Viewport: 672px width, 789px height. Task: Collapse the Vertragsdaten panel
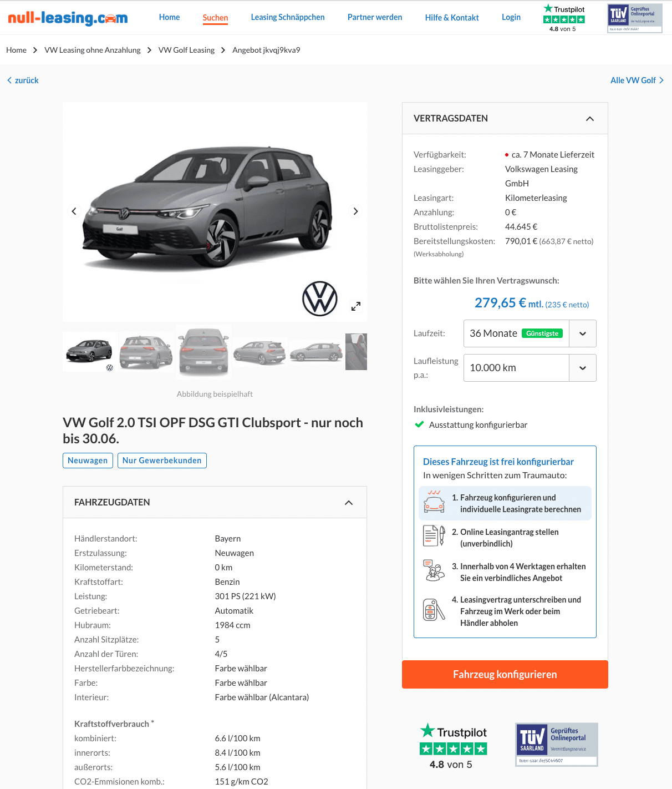590,119
